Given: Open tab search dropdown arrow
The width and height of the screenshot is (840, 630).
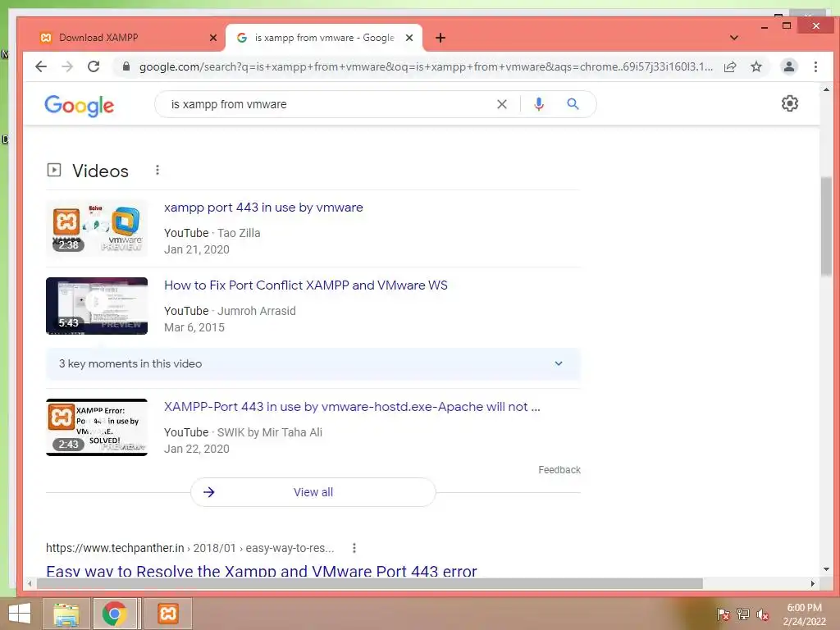Looking at the screenshot, I should point(734,38).
